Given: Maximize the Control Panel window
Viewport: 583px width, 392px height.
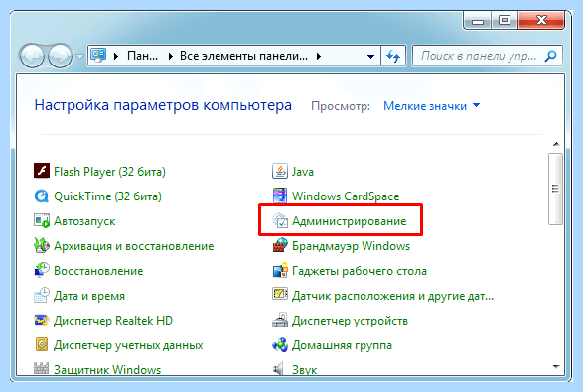Looking at the screenshot, I should (x=505, y=20).
